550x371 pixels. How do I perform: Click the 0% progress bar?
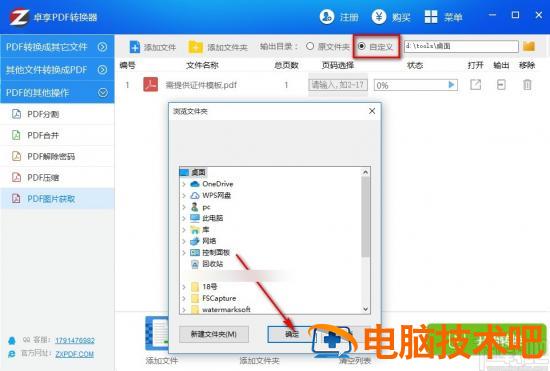pyautogui.click(x=416, y=85)
